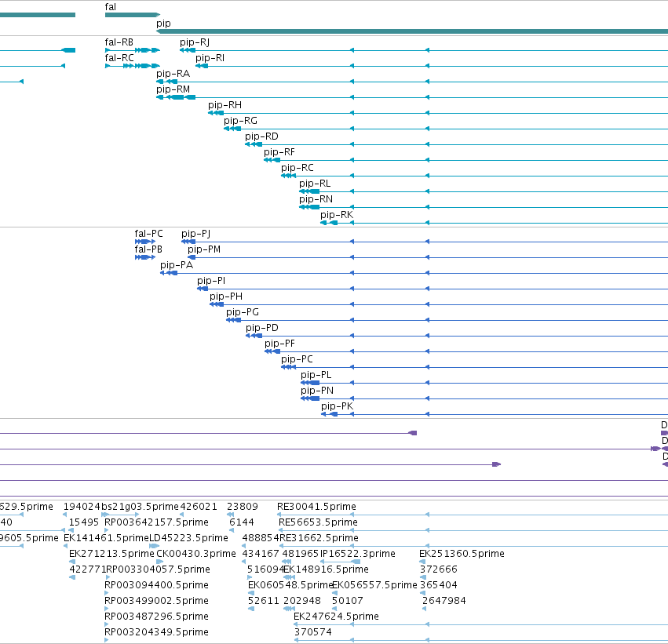
Task: Click RP003499002.5prime label
Action: 156,601
